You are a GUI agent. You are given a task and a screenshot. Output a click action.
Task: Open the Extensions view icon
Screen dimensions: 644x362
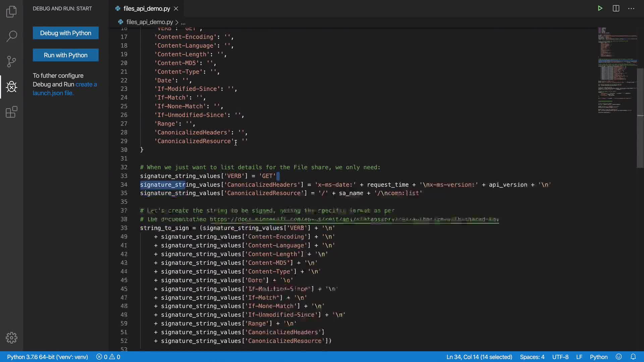click(11, 112)
